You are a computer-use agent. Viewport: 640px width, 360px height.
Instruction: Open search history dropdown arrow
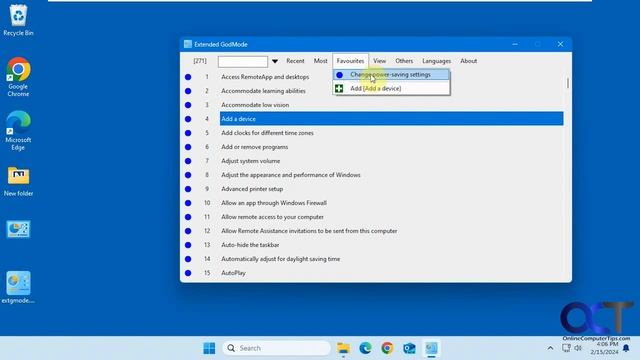click(275, 61)
